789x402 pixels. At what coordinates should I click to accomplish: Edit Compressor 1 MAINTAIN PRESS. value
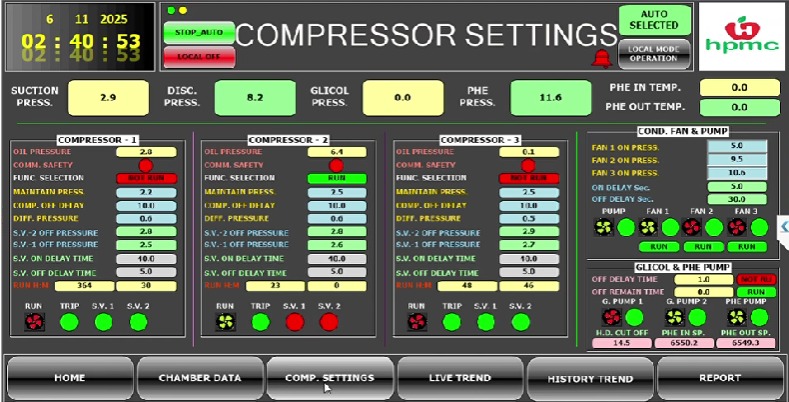(146, 192)
